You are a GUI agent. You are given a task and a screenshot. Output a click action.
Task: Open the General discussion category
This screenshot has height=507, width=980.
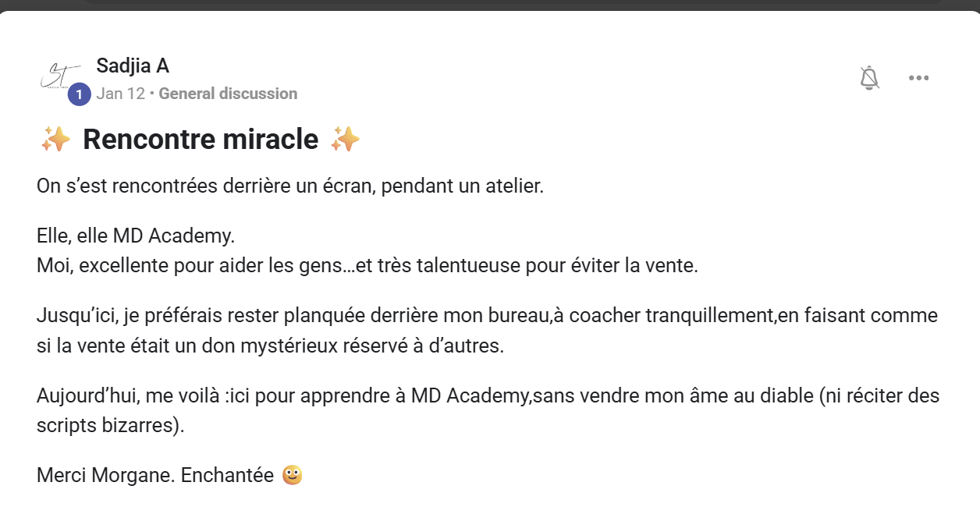point(228,94)
